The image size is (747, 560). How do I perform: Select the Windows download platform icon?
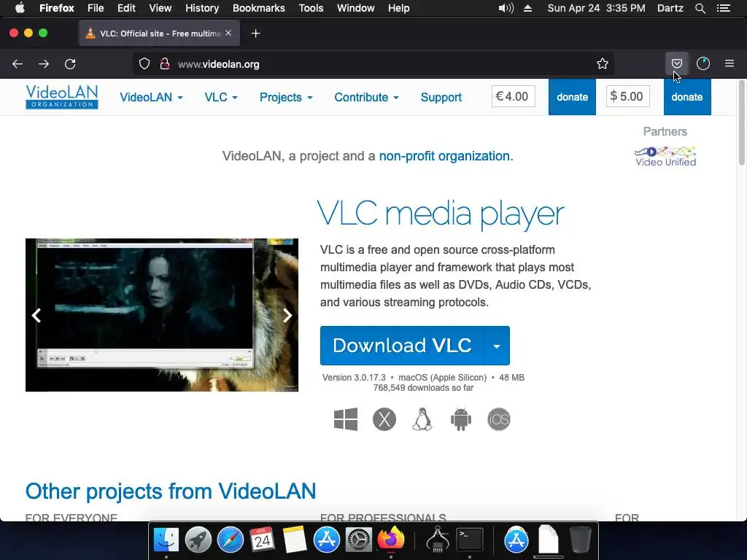346,419
